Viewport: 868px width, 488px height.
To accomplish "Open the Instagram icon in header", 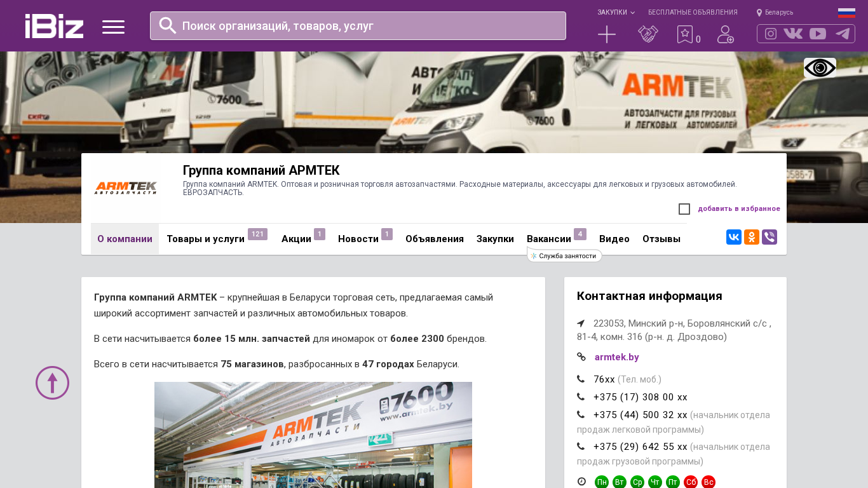I will [771, 34].
